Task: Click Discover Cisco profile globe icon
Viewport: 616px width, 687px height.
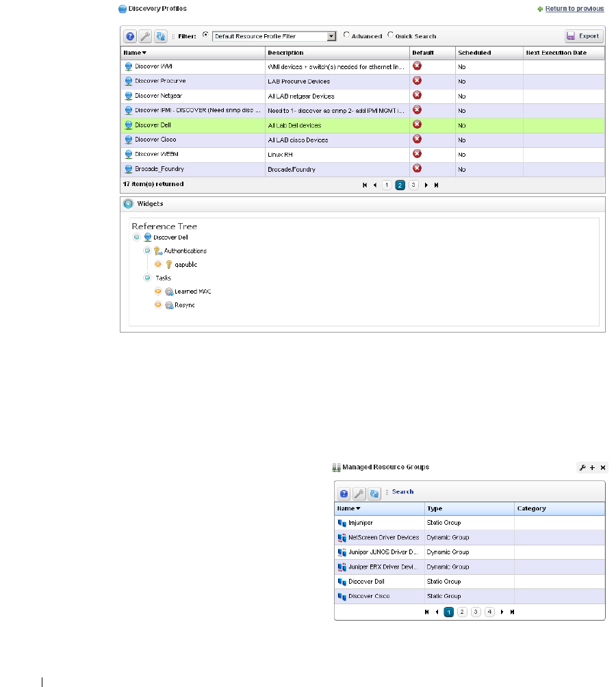Action: pyautogui.click(x=129, y=140)
